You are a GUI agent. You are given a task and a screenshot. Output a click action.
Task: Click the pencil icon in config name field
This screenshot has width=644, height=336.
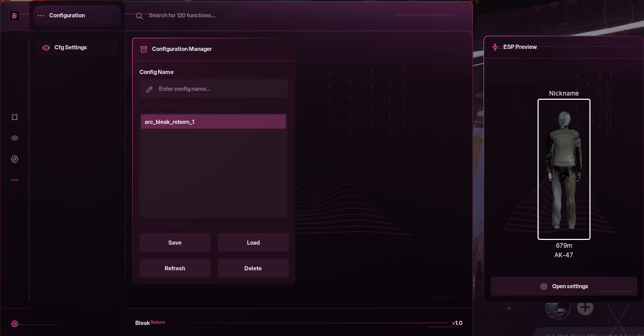click(x=149, y=89)
